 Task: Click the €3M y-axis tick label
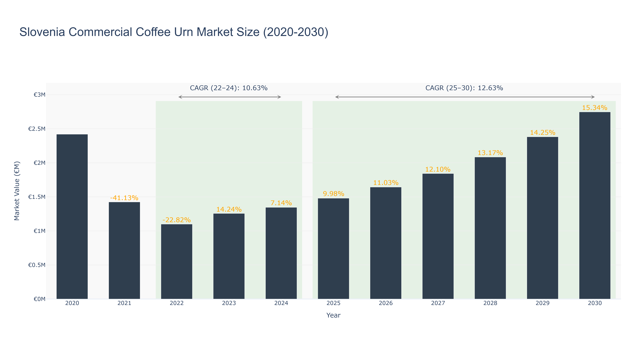(39, 95)
